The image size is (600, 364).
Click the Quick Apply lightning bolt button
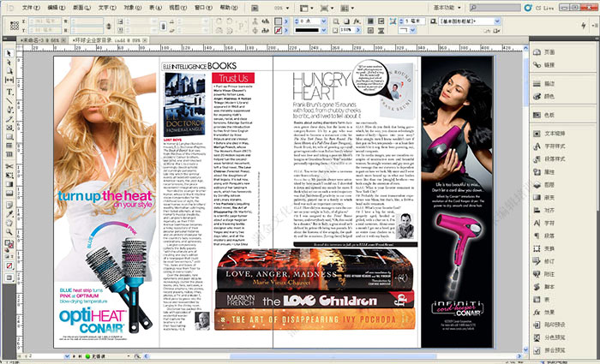click(583, 26)
